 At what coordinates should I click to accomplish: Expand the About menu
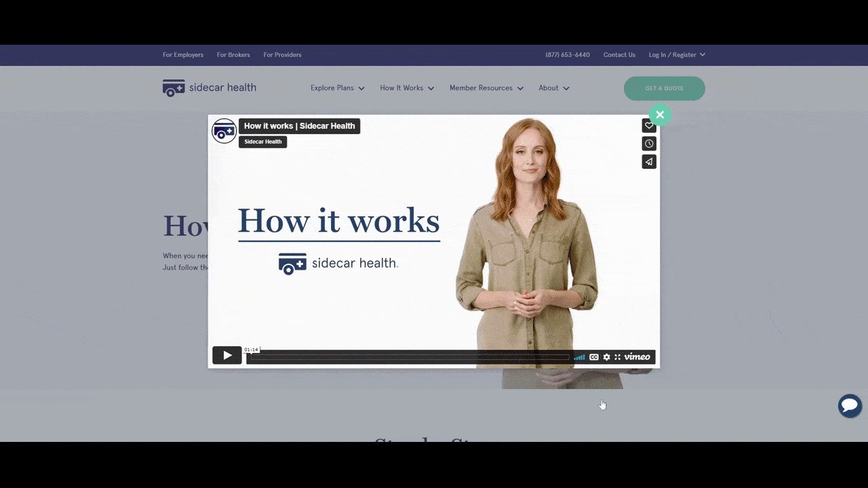[x=554, y=88]
